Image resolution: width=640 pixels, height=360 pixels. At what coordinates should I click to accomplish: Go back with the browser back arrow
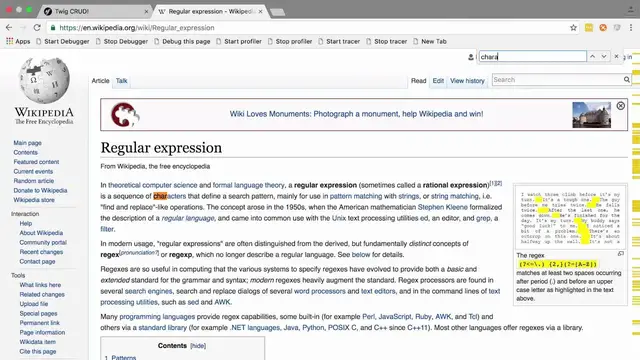(9, 28)
